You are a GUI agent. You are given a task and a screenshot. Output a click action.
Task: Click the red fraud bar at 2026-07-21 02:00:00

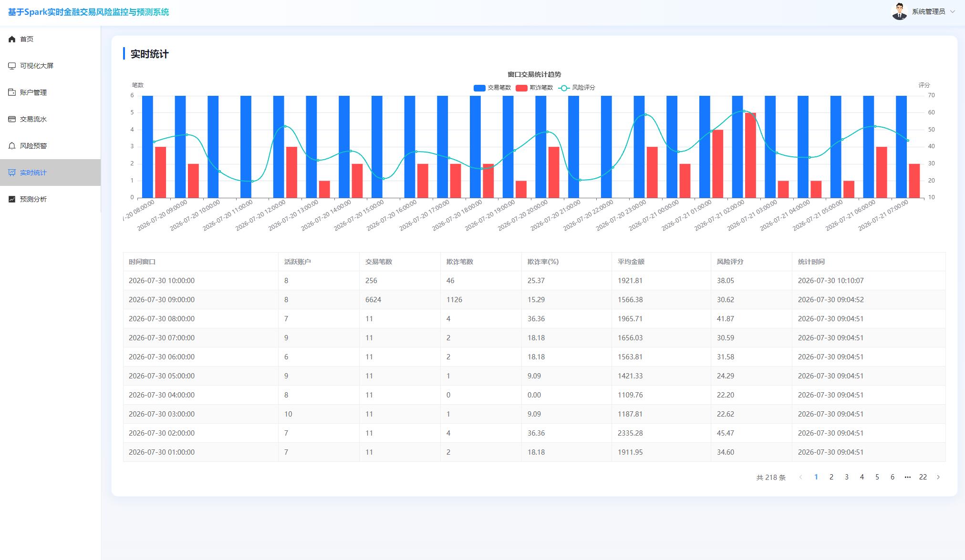[x=750, y=155]
